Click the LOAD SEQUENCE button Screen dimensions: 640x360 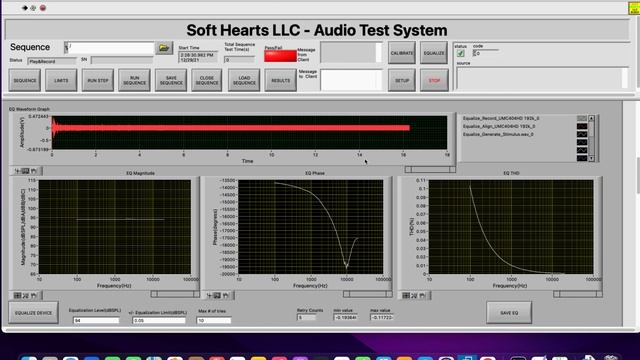[x=244, y=80]
